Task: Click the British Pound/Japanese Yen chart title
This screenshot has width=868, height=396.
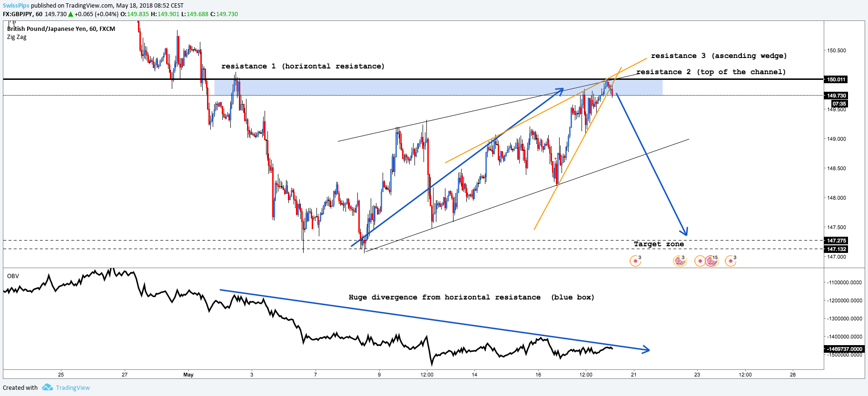Action: coord(61,29)
